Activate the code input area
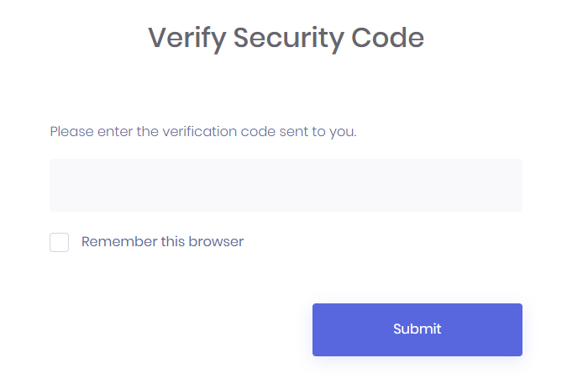Viewport: 588px width, 379px height. 286,185
